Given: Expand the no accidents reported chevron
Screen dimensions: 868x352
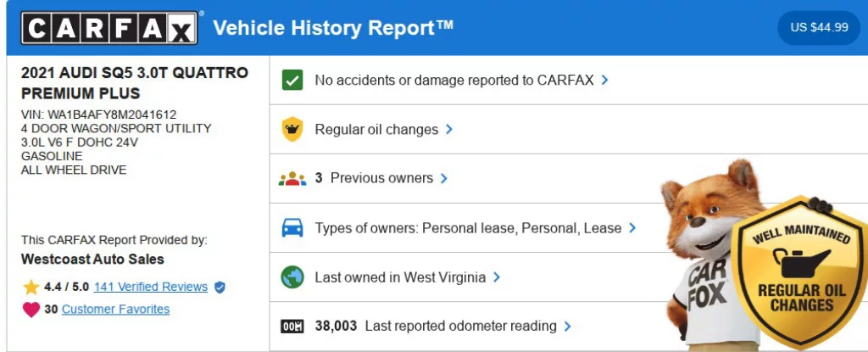Looking at the screenshot, I should 604,81.
